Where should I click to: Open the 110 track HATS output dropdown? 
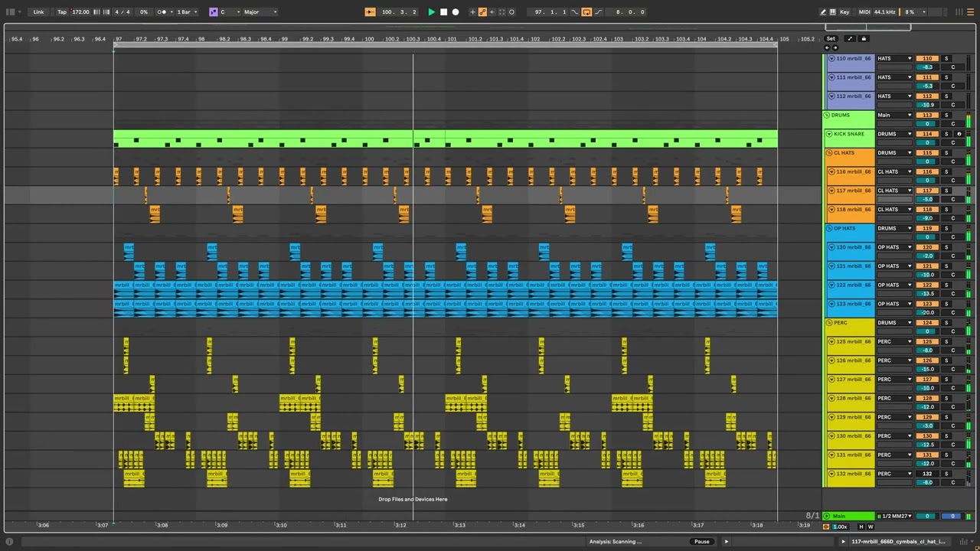894,59
